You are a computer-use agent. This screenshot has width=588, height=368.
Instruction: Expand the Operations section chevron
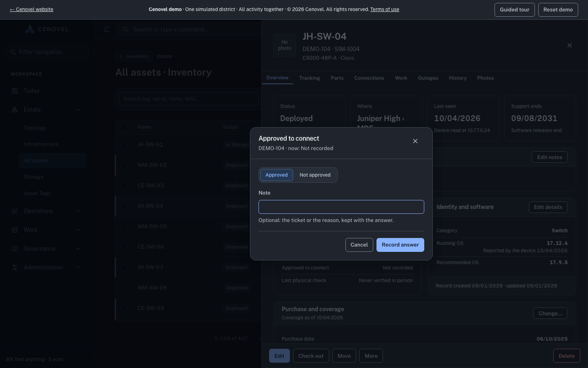(78, 211)
